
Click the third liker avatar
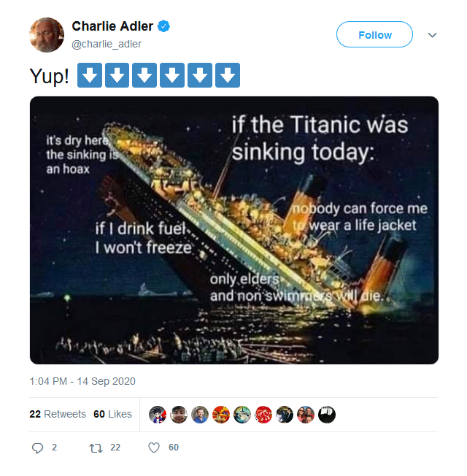pyautogui.click(x=200, y=415)
